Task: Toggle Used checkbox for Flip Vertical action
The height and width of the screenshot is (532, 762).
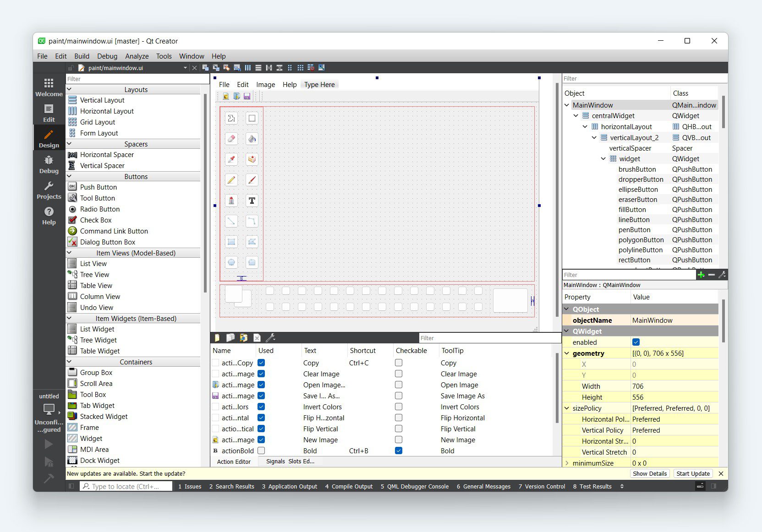Action: coord(261,429)
